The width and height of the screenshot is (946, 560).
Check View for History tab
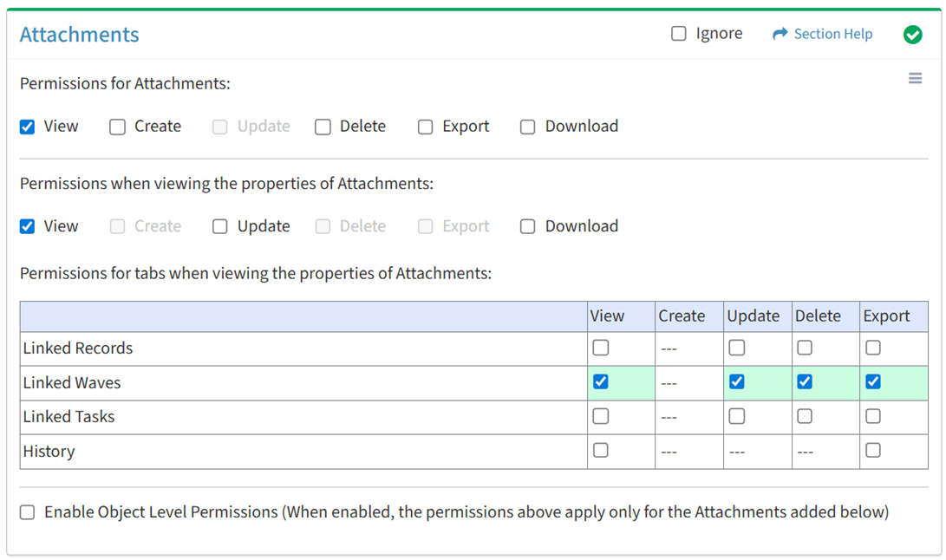600,450
